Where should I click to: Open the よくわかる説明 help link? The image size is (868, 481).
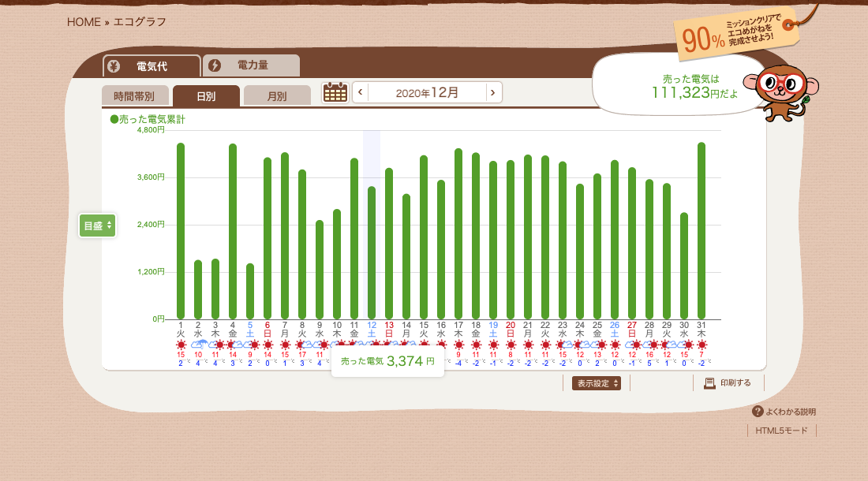[790, 412]
